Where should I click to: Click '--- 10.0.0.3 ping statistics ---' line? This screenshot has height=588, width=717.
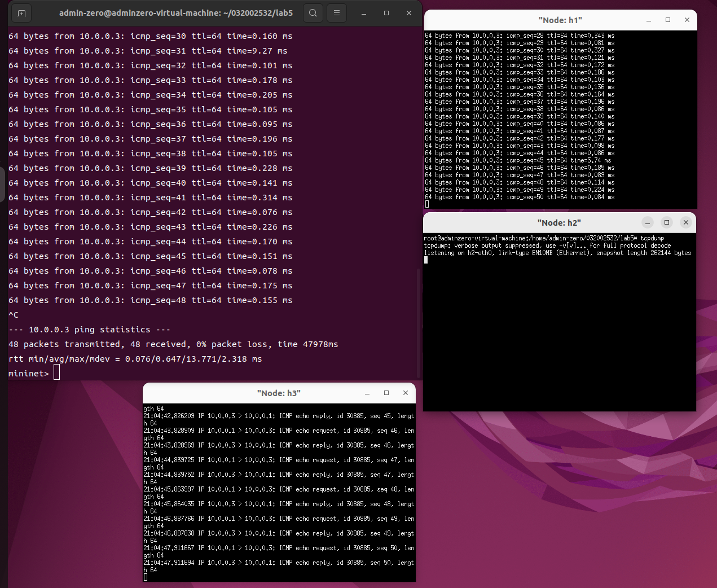pyautogui.click(x=89, y=330)
